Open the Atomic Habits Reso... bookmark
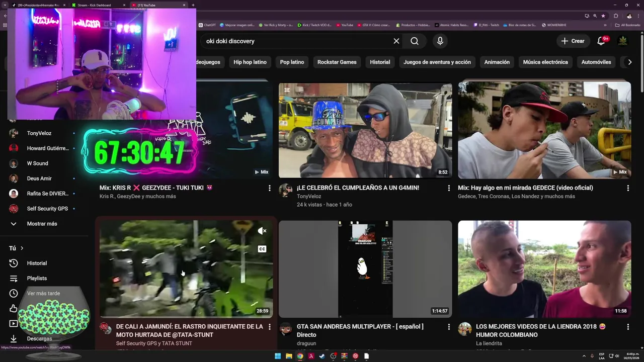The image size is (644, 362). [x=451, y=25]
